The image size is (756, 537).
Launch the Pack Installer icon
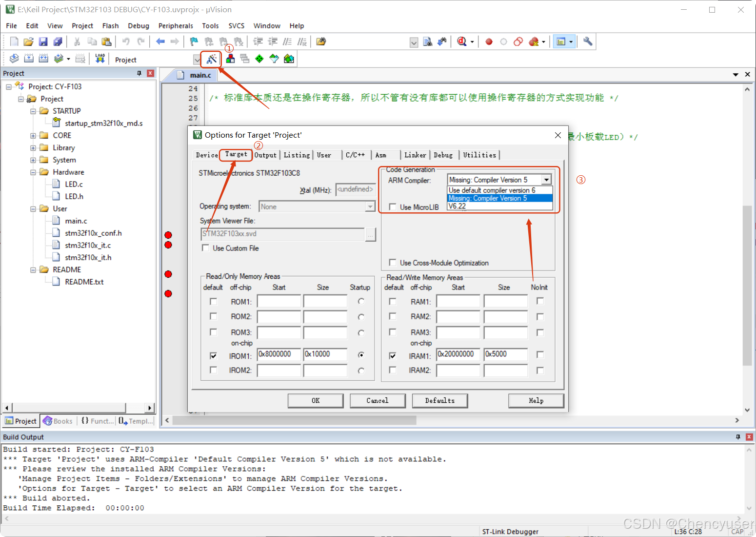(289, 59)
